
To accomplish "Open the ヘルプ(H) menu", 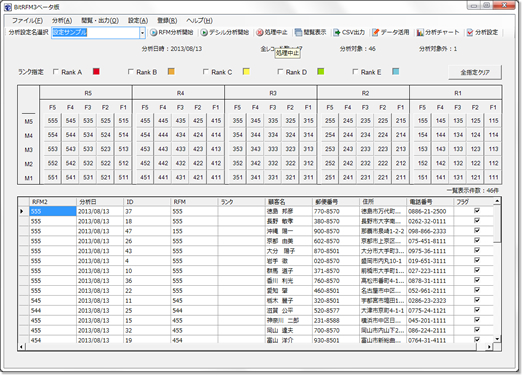I will click(199, 21).
